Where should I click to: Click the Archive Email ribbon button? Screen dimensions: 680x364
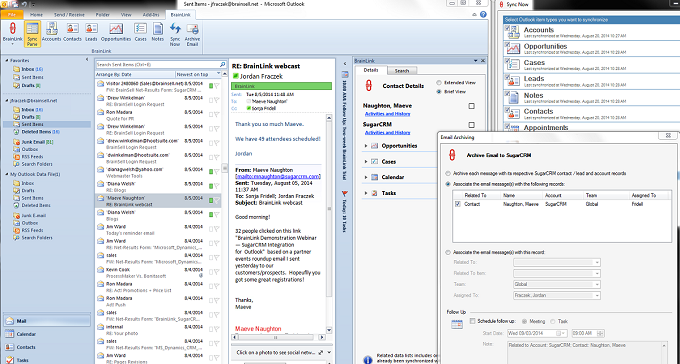tap(192, 34)
